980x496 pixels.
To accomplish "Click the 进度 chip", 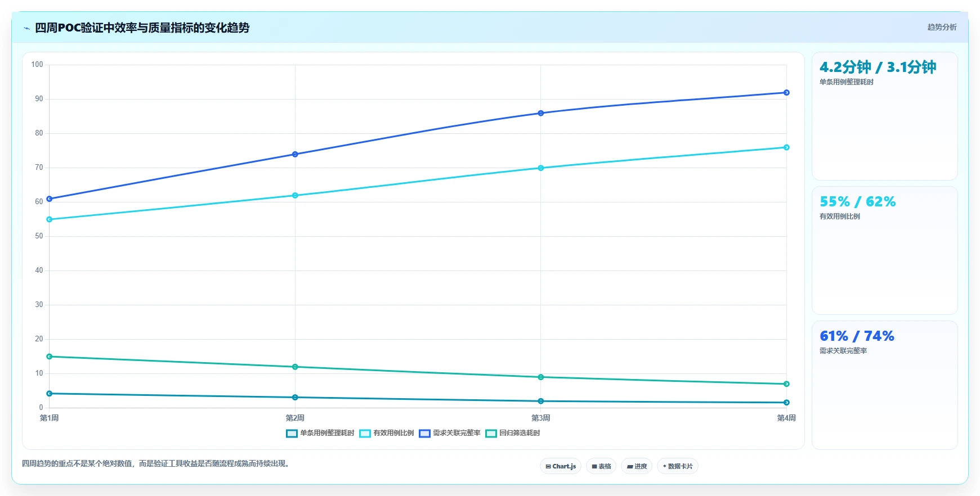I will click(x=637, y=466).
